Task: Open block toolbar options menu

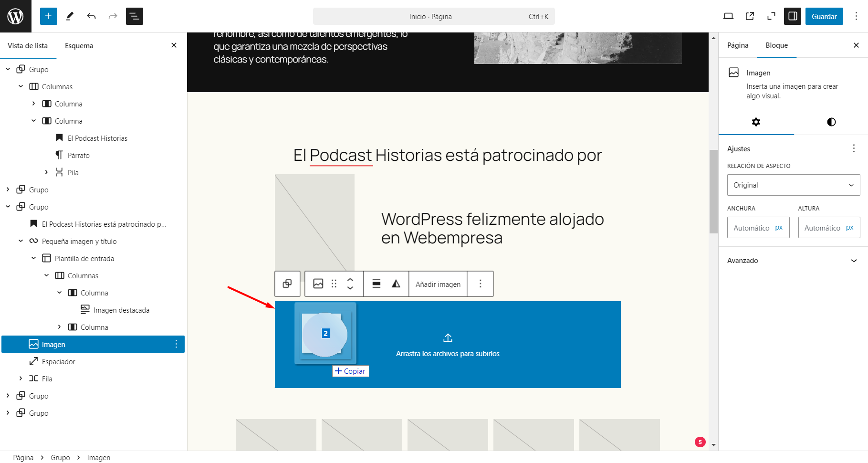Action: click(481, 284)
